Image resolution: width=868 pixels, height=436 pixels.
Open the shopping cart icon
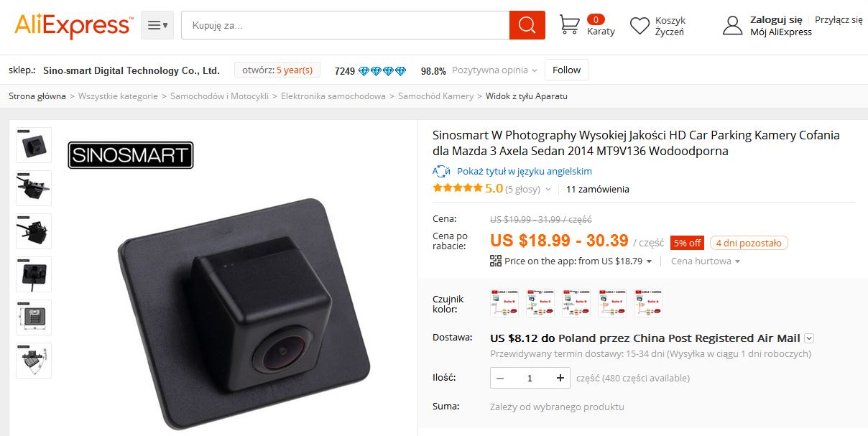coord(569,25)
